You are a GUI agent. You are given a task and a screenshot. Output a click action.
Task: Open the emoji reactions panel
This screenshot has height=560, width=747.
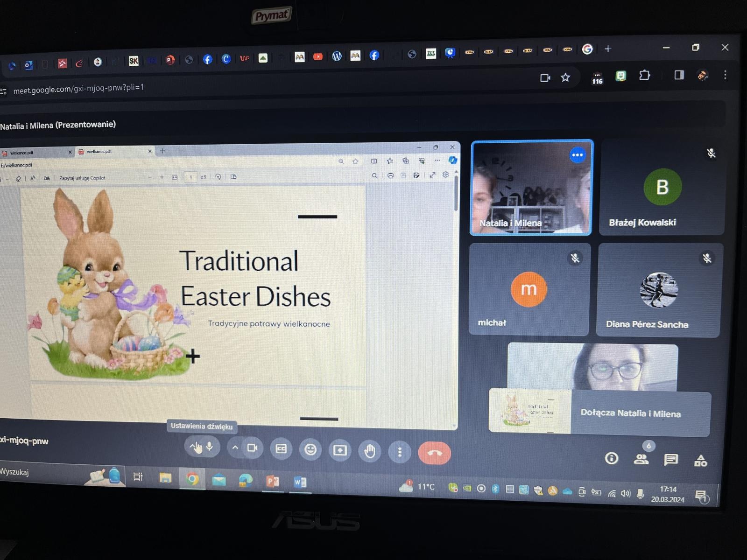tap(310, 450)
